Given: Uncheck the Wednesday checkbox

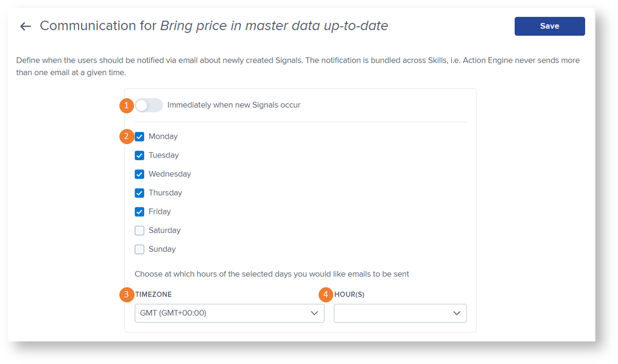Looking at the screenshot, I should 140,174.
